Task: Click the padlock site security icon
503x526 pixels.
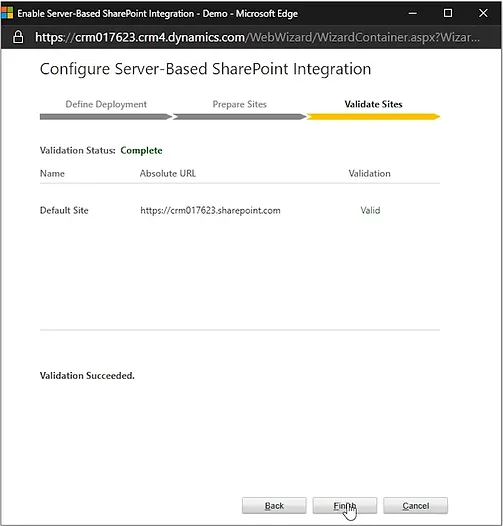Action: click(18, 37)
